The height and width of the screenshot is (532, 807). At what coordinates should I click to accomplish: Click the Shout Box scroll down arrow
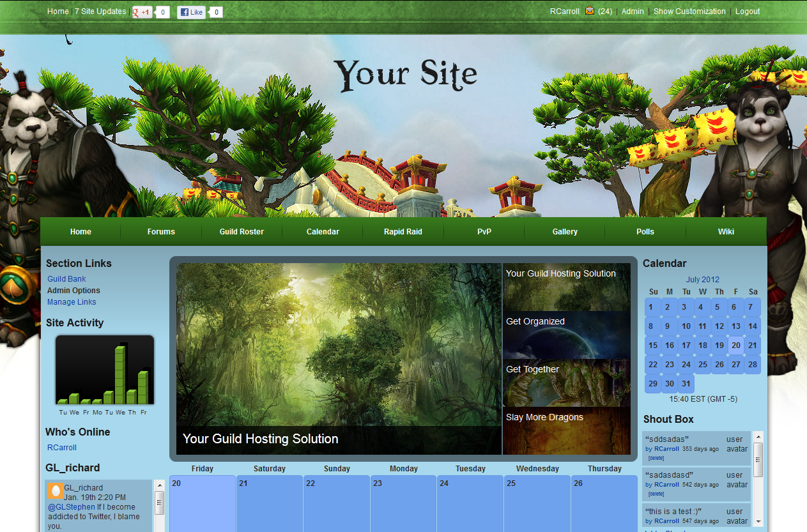[x=758, y=521]
